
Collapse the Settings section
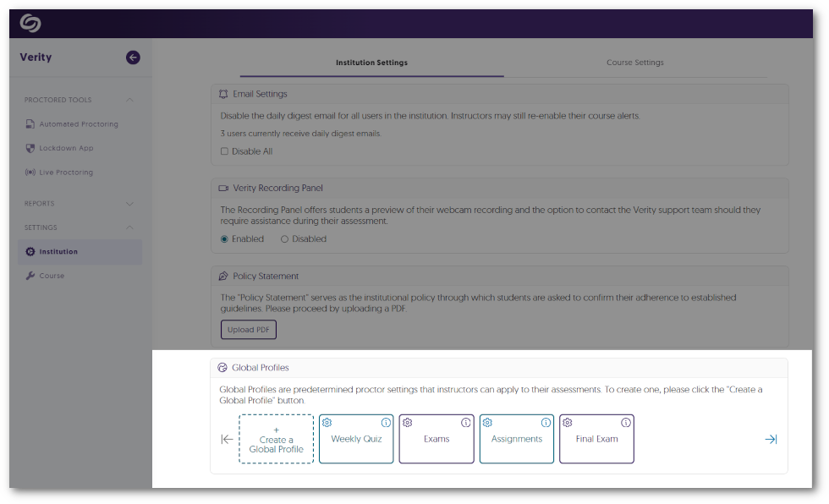[x=129, y=227]
